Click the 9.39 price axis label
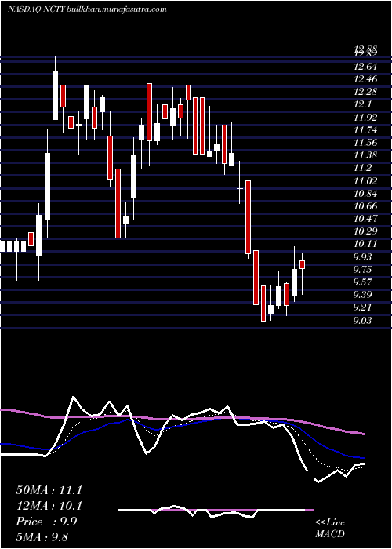 click(x=362, y=294)
